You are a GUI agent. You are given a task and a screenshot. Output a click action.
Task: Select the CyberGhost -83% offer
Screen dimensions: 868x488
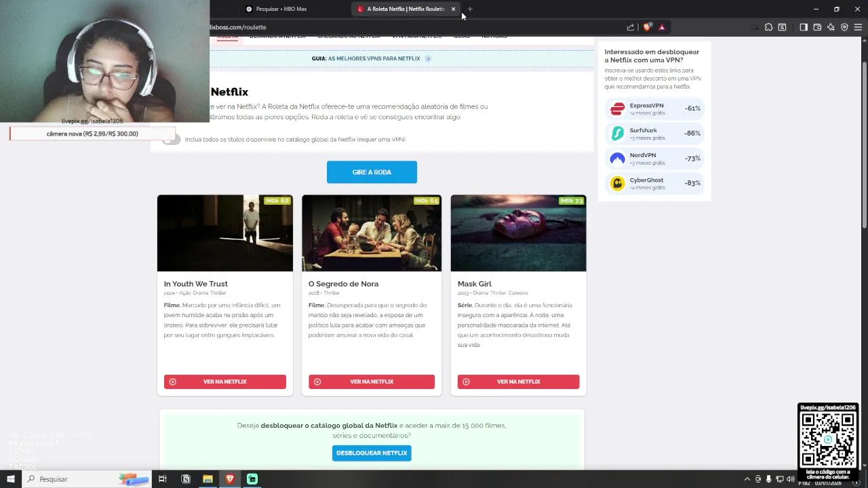(654, 183)
